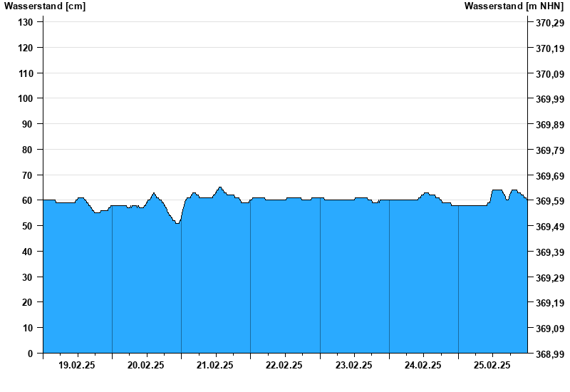Click the 370,29 value on right axis
This screenshot has width=570, height=392.
point(550,23)
